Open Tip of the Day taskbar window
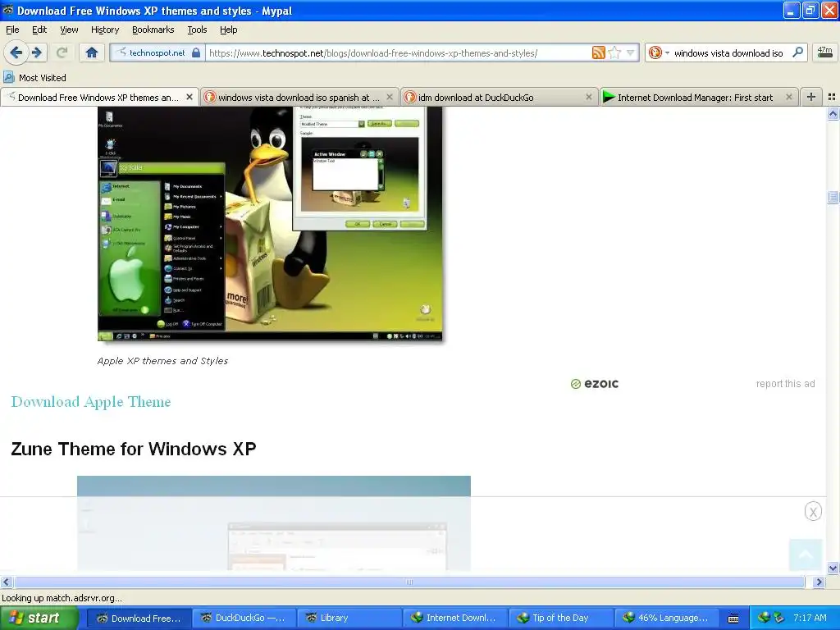 coord(559,619)
